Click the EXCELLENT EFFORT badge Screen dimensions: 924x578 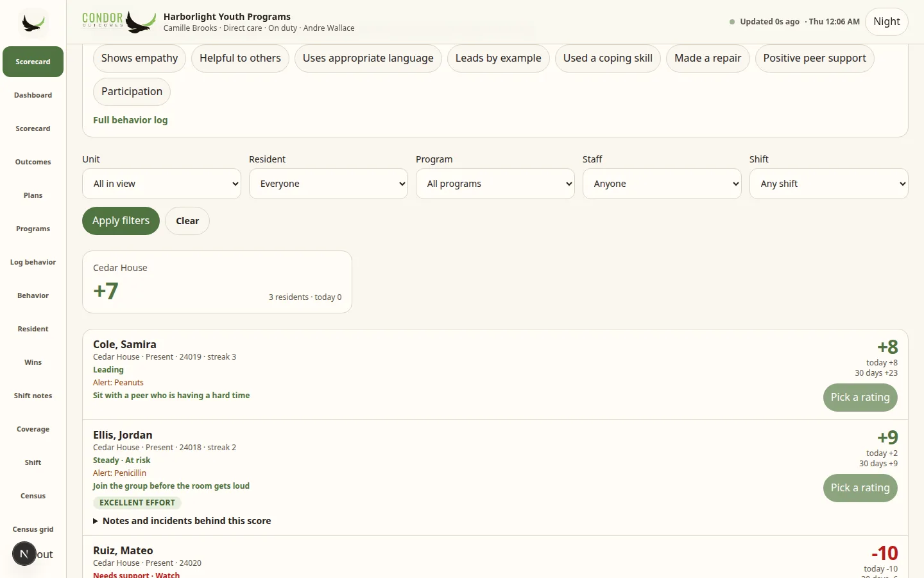click(137, 503)
